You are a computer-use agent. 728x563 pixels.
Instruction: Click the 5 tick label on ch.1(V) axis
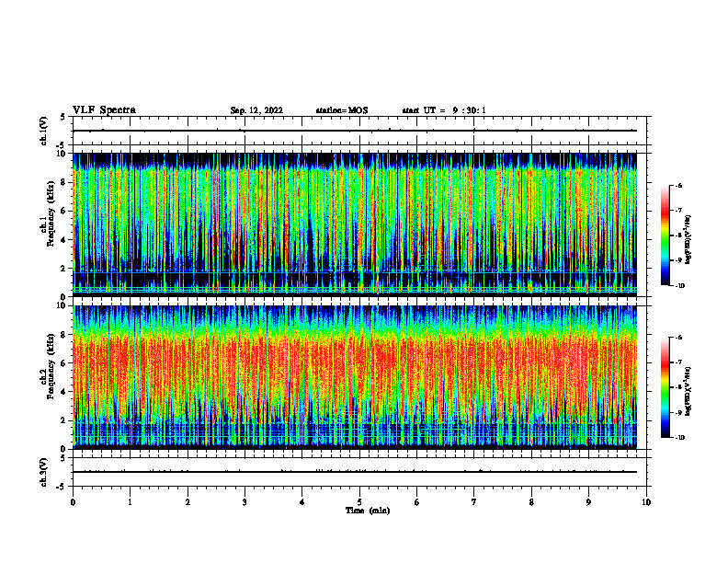coord(63,117)
